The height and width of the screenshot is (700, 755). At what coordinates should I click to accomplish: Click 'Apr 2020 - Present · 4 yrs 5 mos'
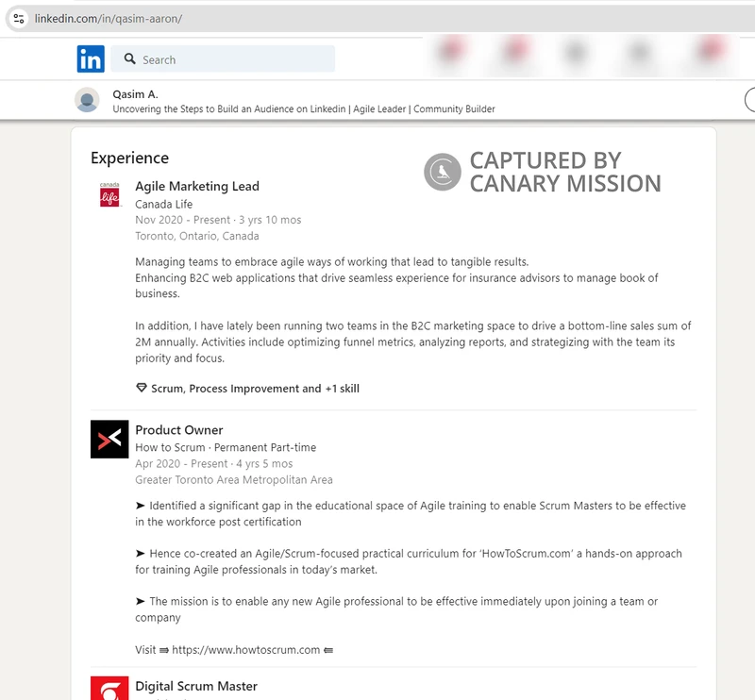tap(214, 463)
